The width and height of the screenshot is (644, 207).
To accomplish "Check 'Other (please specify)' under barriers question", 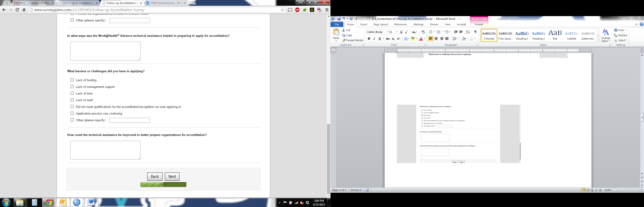I will click(72, 120).
